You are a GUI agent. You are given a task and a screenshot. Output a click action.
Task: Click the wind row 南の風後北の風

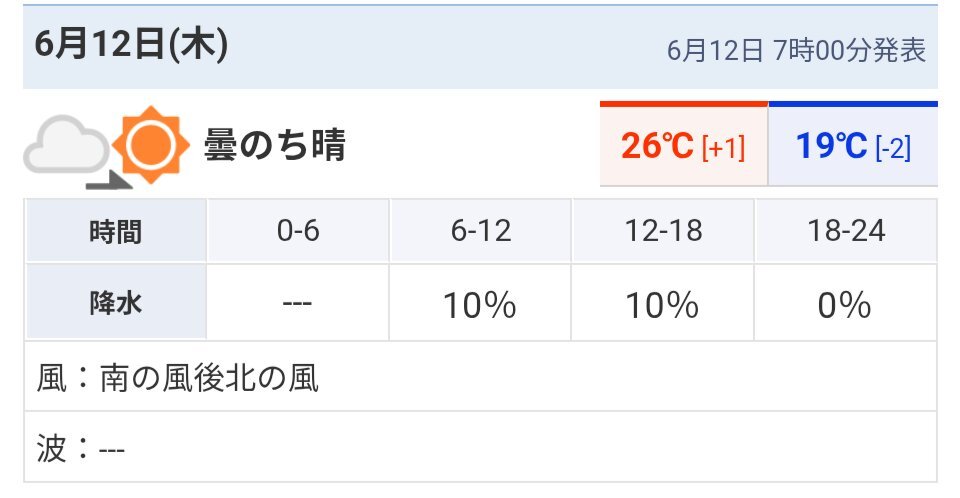click(481, 377)
